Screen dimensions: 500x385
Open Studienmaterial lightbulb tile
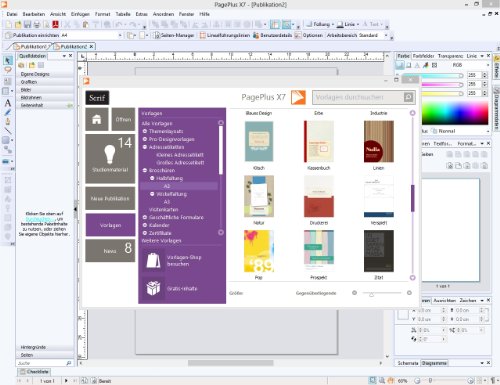click(x=110, y=159)
